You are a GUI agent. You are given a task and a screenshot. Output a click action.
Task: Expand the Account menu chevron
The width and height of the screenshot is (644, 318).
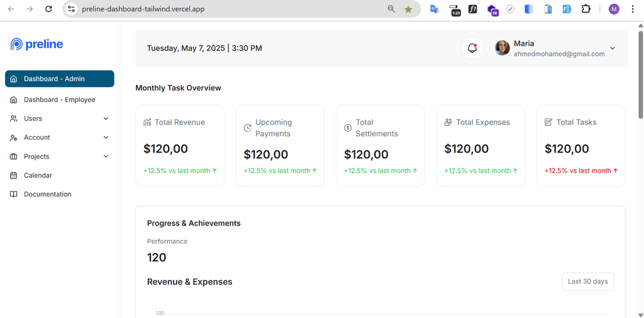point(106,137)
